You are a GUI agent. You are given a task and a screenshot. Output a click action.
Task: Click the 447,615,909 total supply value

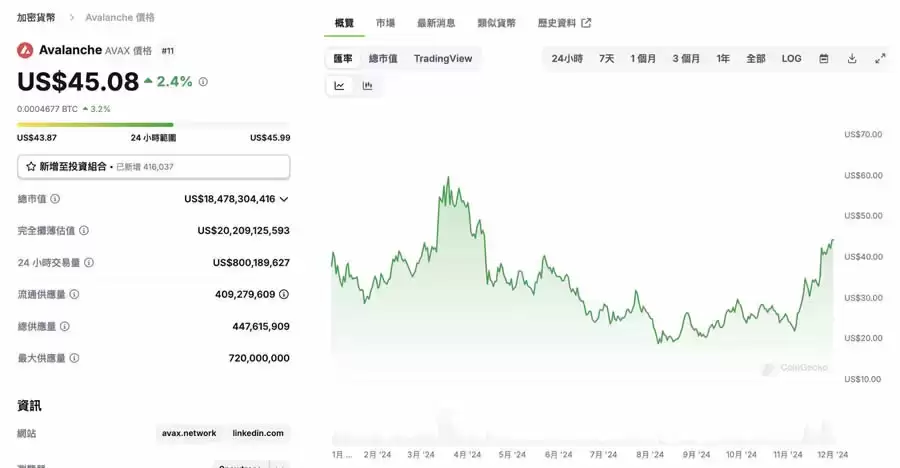(261, 326)
